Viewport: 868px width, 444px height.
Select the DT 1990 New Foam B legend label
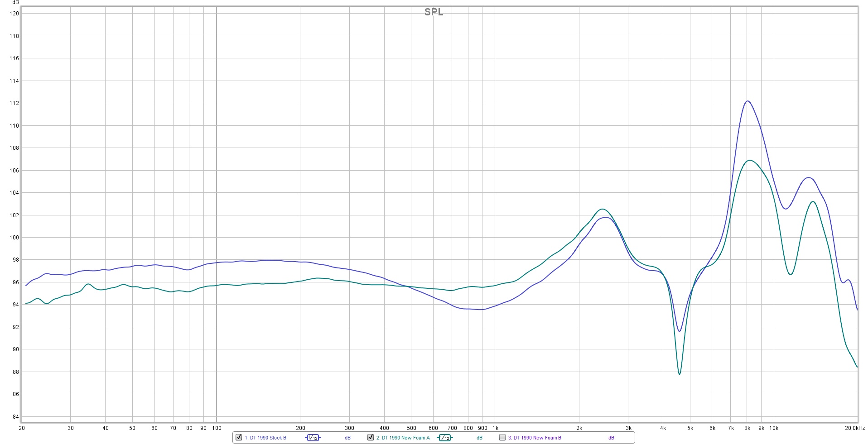[535, 438]
